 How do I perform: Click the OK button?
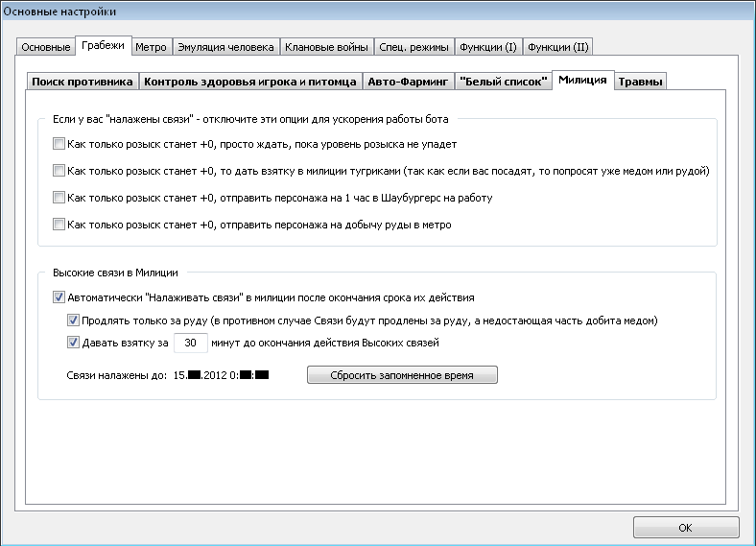686,527
